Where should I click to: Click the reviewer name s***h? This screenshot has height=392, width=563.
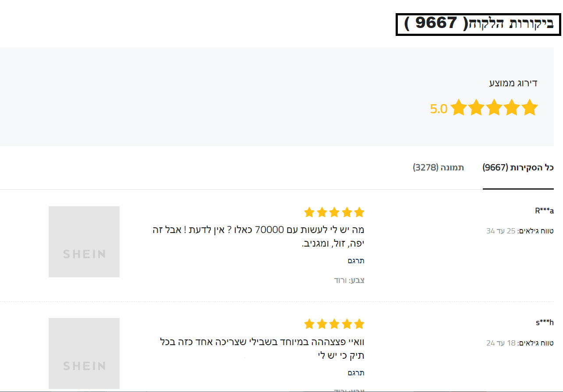coord(545,323)
